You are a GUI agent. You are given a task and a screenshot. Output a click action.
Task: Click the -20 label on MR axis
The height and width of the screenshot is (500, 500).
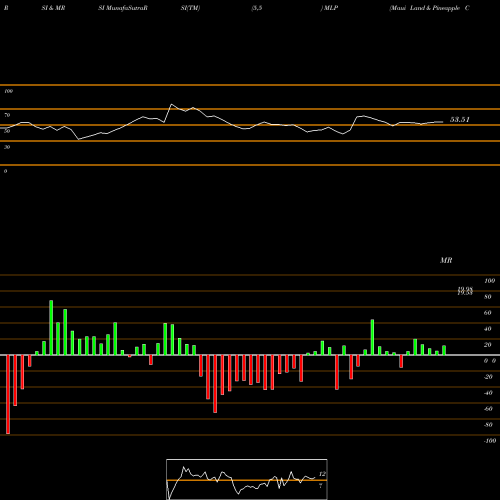(488, 377)
